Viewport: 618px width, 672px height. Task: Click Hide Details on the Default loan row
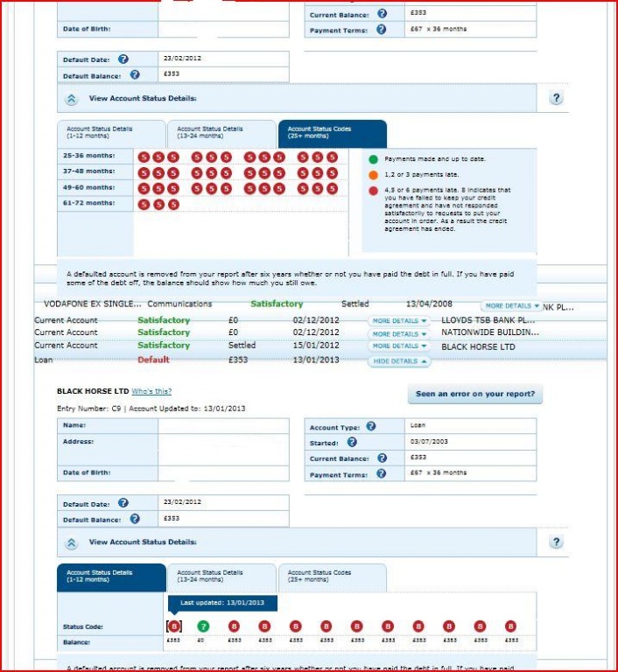click(x=399, y=360)
